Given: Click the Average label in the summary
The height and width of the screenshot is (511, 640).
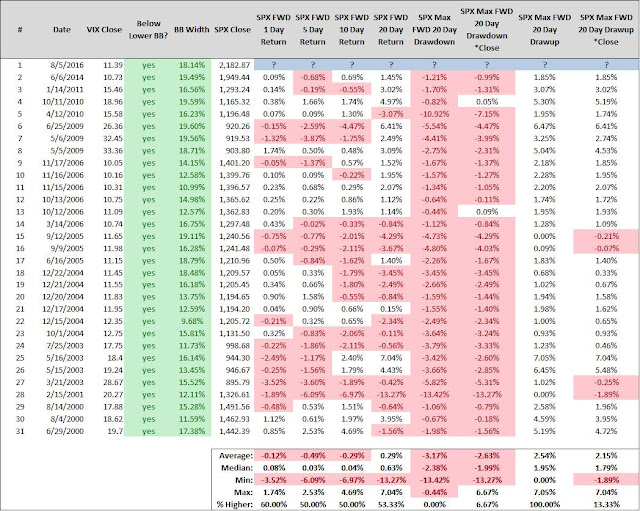Looking at the screenshot, I should point(236,455).
